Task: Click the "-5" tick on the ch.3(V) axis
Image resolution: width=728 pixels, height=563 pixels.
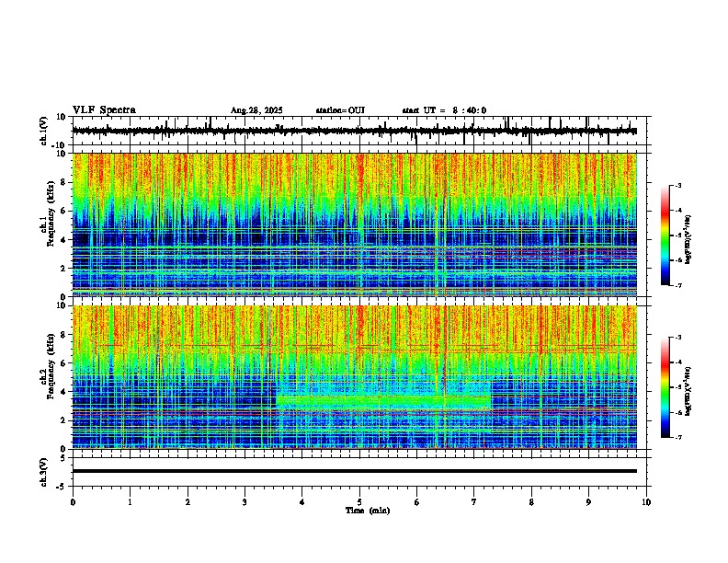Action: click(x=62, y=487)
